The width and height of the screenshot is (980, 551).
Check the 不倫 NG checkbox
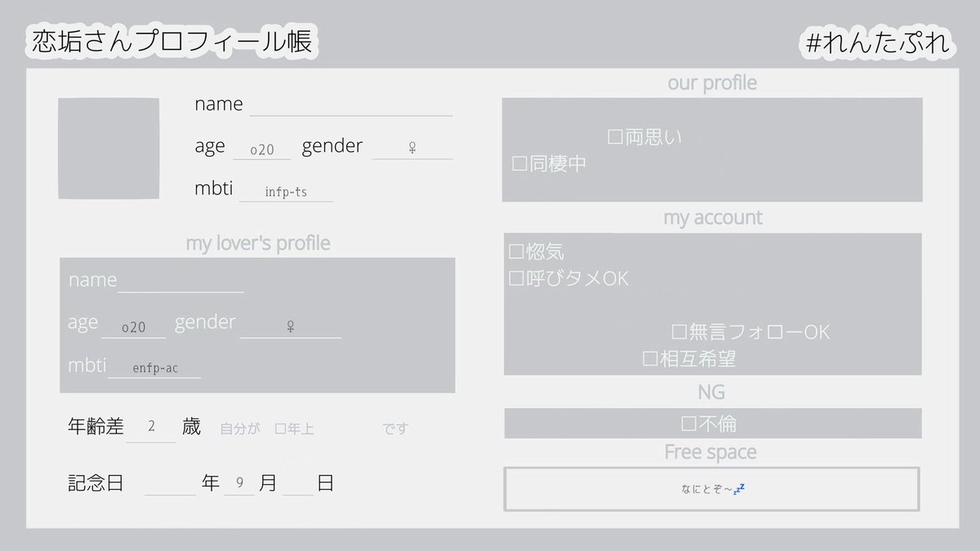click(688, 424)
